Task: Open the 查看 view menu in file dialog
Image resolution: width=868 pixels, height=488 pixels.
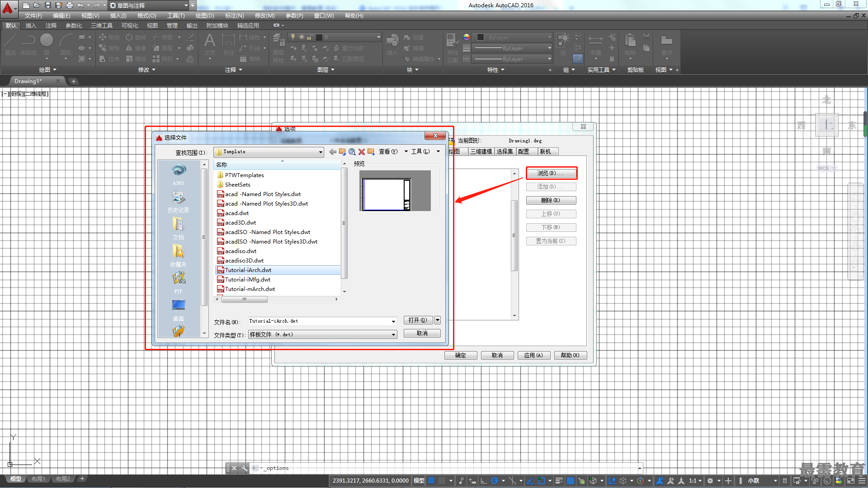Action: [388, 152]
